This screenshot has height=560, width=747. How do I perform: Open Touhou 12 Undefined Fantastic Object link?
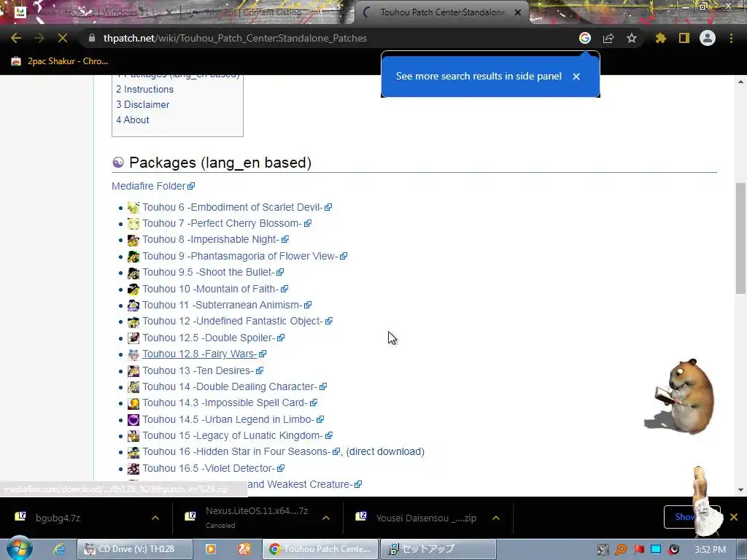click(237, 321)
